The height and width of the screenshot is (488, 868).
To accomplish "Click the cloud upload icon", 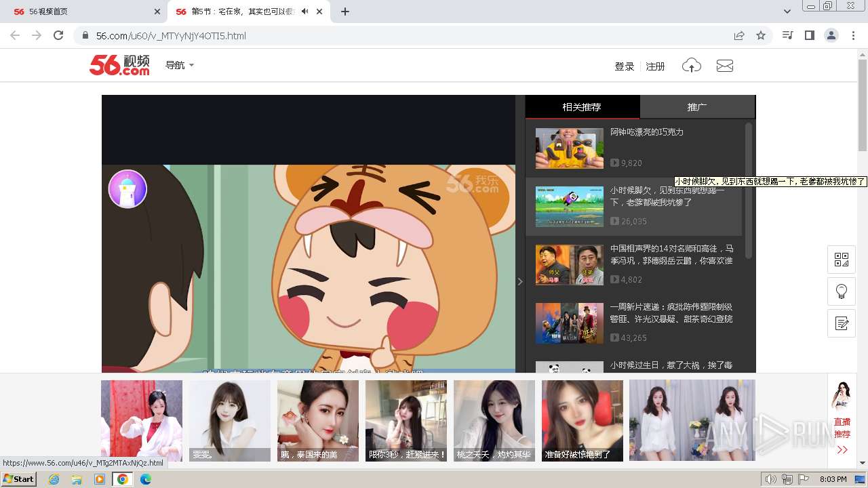I will (x=691, y=66).
